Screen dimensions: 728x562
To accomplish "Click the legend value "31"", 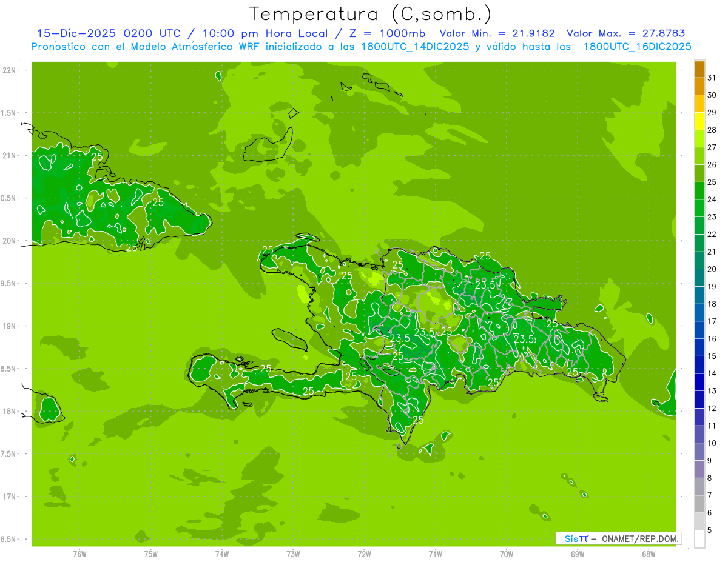I will pos(712,78).
